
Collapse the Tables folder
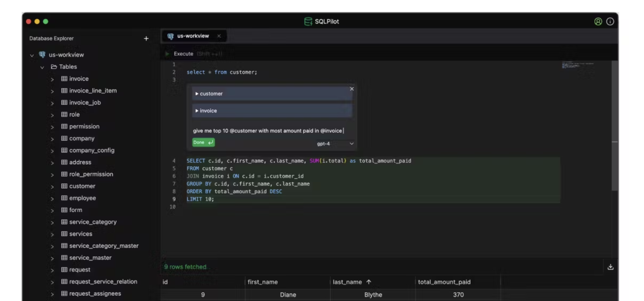(42, 67)
